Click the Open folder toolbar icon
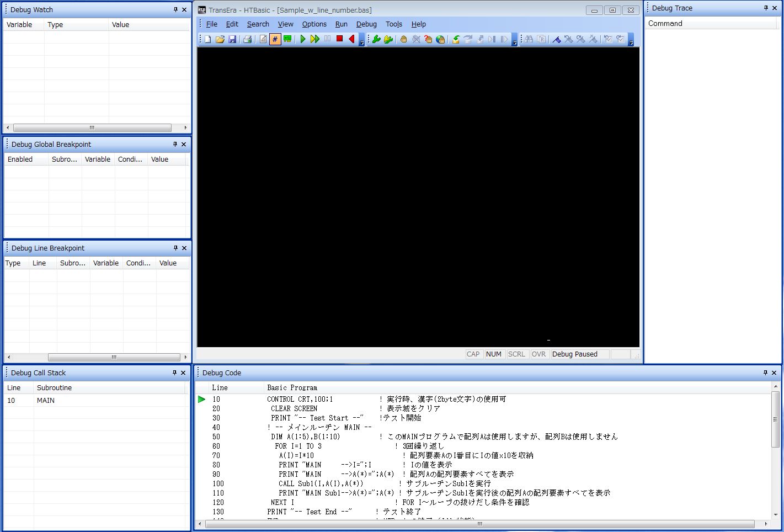The height and width of the screenshot is (532, 784). point(220,39)
